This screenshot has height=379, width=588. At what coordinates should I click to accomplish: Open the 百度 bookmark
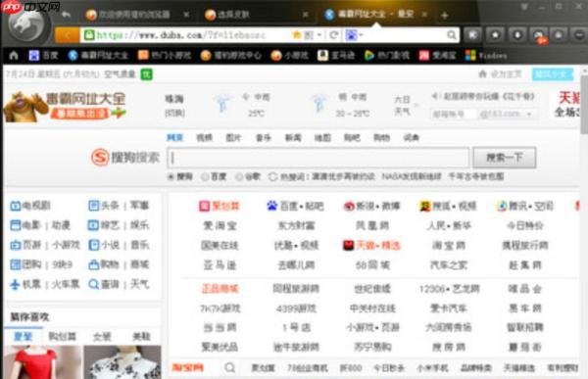(44, 56)
